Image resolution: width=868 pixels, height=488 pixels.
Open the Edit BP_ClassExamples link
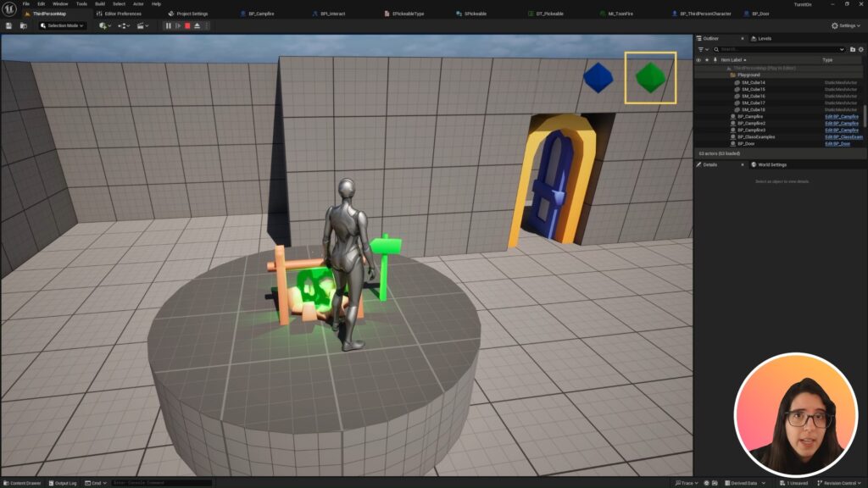[843, 136]
